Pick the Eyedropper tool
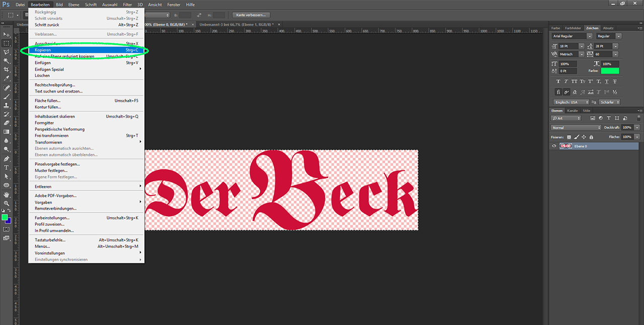644x325 pixels. [x=7, y=79]
